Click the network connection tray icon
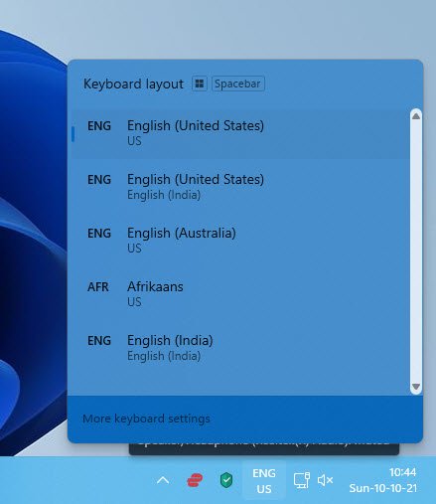The height and width of the screenshot is (504, 436). pos(301,480)
